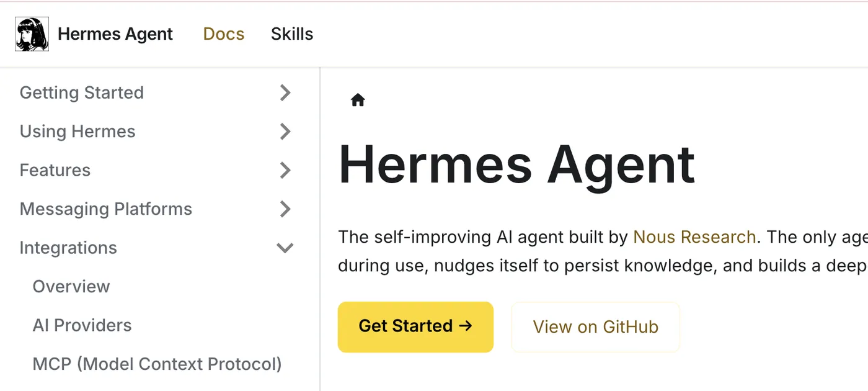
Task: Click the home icon above the page title
Action: 357,100
